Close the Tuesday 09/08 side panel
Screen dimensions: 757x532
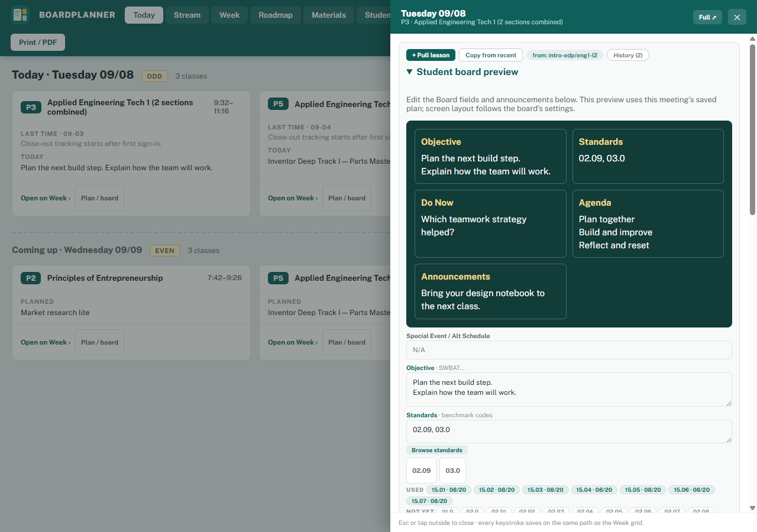pyautogui.click(x=737, y=17)
